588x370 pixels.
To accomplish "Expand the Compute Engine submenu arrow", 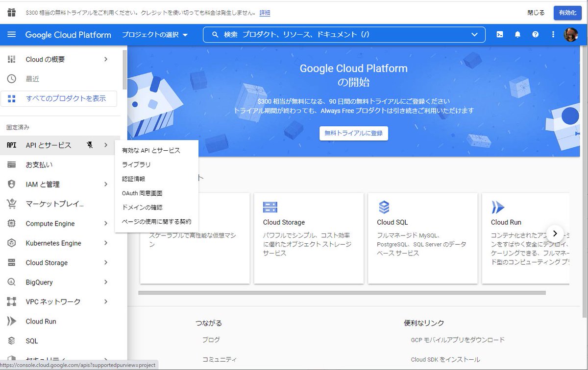I will click(106, 224).
